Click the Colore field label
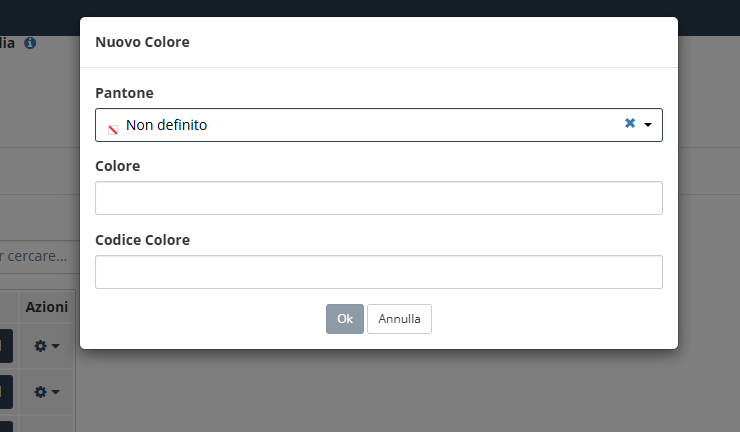 [118, 166]
